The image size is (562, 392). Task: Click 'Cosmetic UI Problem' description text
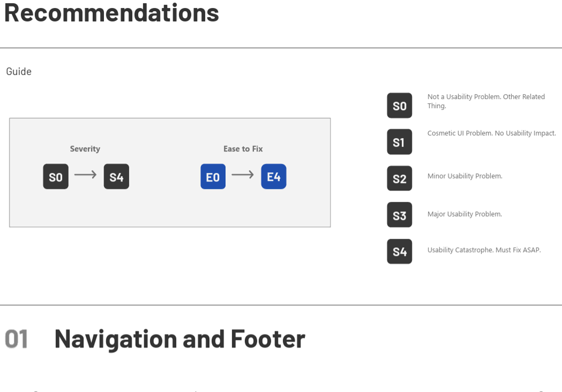[x=491, y=133]
